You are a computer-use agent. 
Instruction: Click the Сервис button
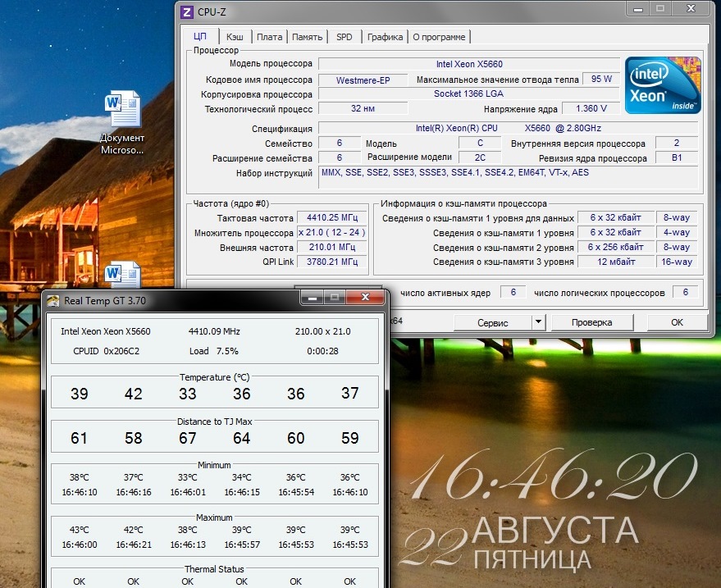coord(492,323)
